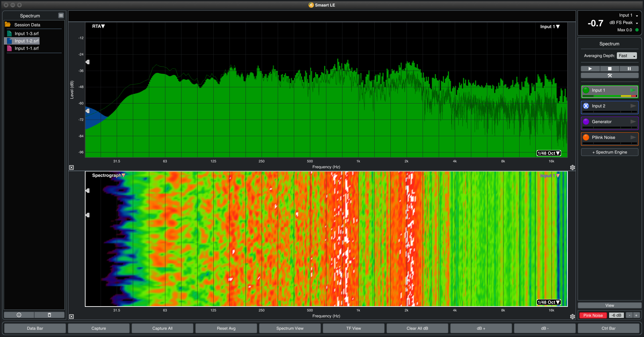Select the lower spectrograph threshold marker

pos(88,215)
